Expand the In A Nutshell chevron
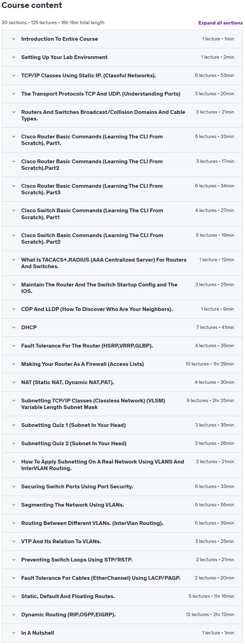 pyautogui.click(x=14, y=633)
